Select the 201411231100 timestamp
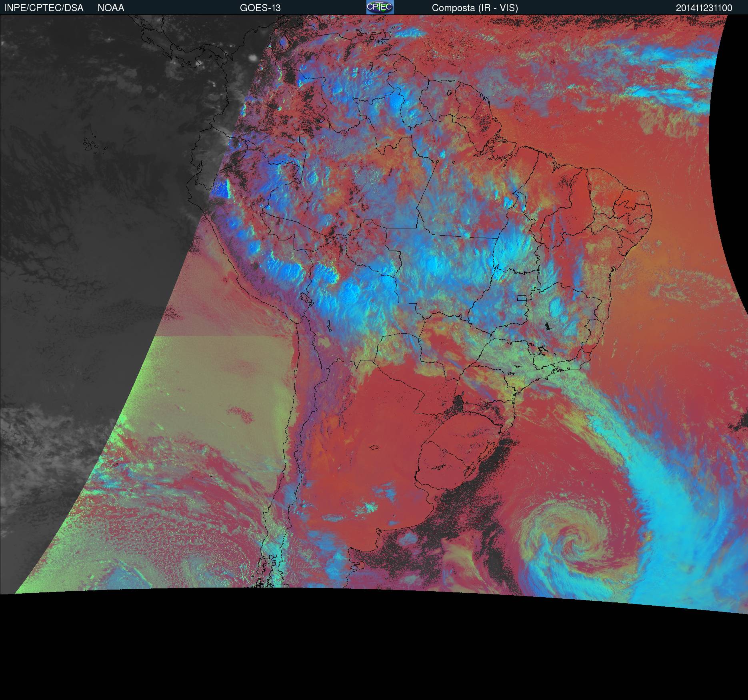The height and width of the screenshot is (700, 748). 704,8
